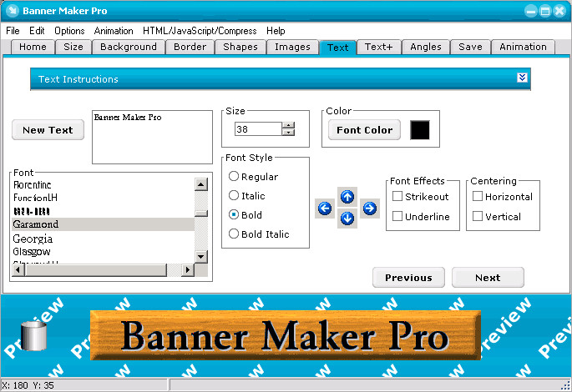Switch to the Text+ tab
Image resolution: width=572 pixels, height=392 pixels.
[378, 47]
